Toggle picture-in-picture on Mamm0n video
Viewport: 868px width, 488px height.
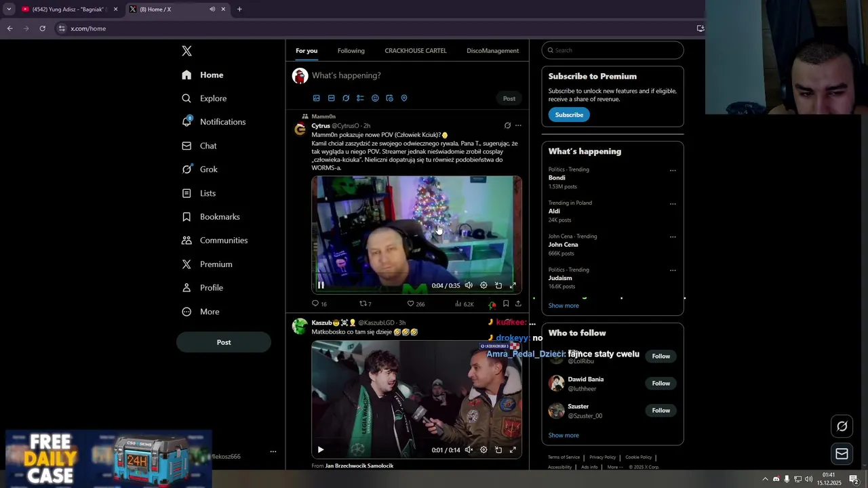[498, 285]
